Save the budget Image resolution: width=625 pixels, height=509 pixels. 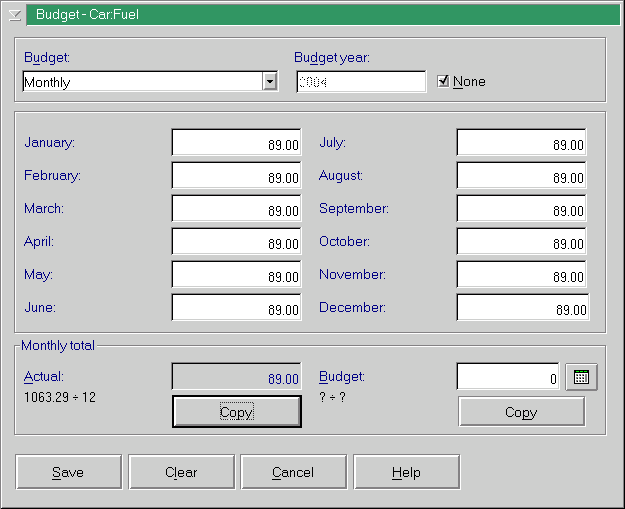(69, 472)
